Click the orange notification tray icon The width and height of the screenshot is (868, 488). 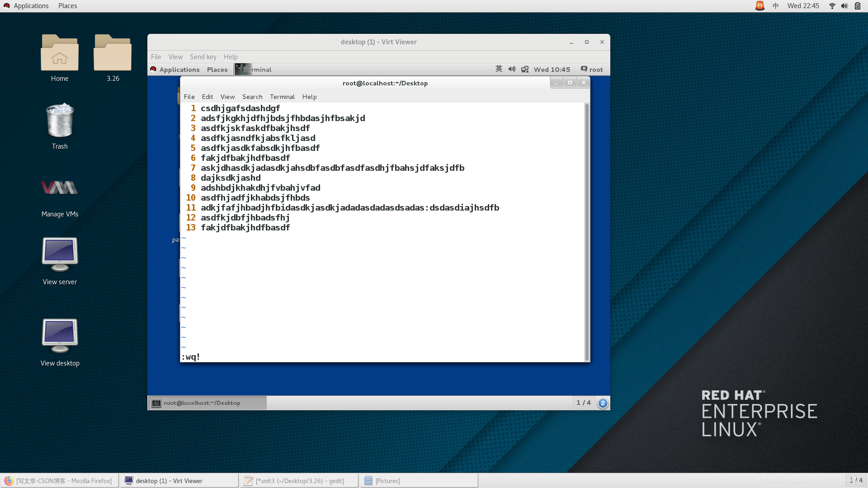[760, 6]
